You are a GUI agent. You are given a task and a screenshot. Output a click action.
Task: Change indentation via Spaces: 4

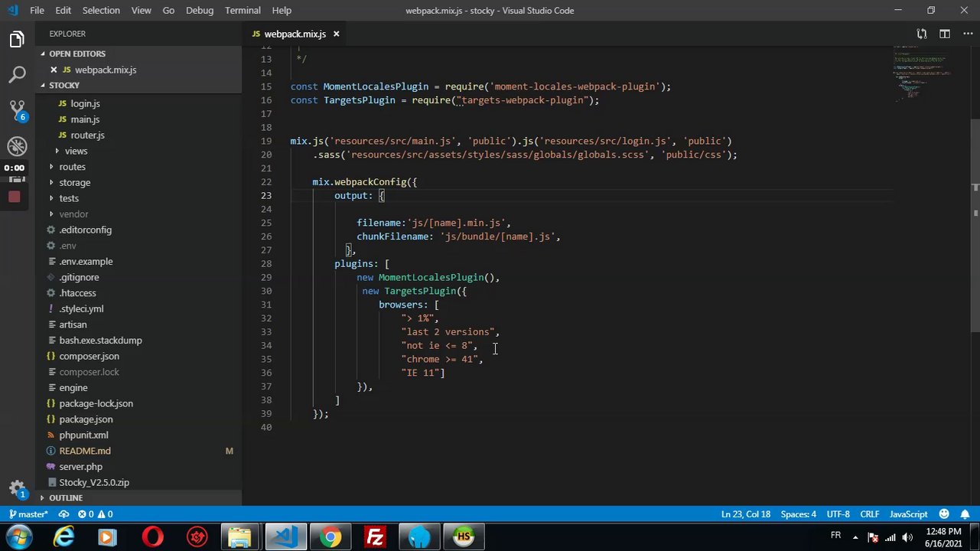point(799,514)
